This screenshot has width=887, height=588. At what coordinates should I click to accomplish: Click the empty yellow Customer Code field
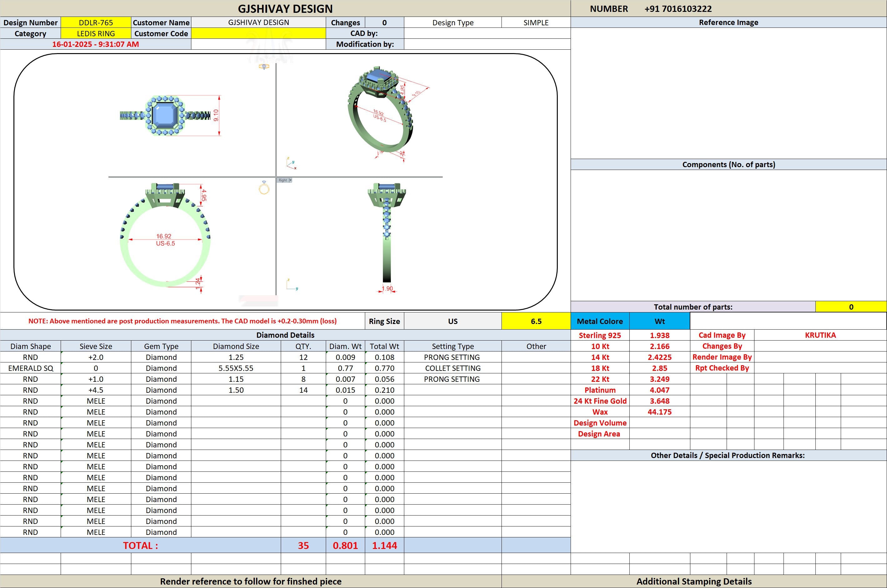tap(259, 33)
